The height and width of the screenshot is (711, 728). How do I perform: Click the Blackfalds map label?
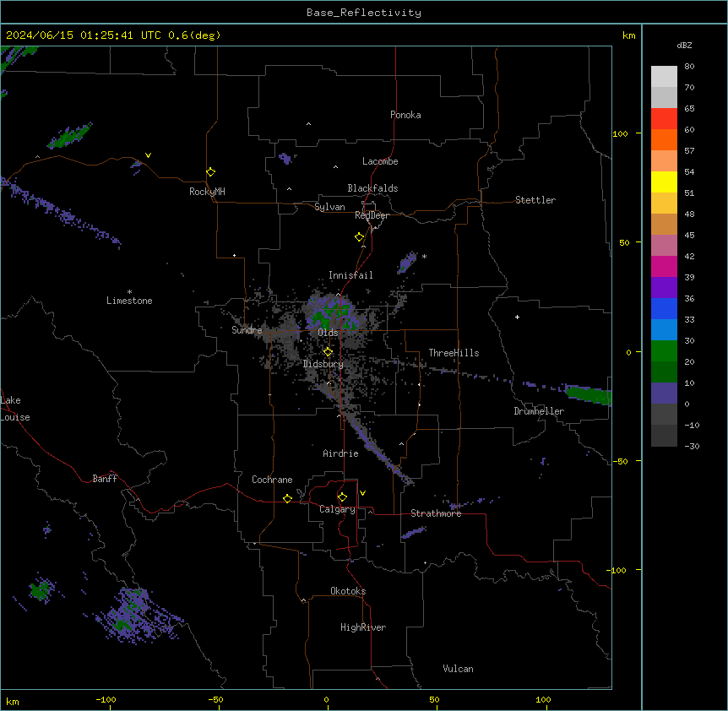tap(372, 188)
